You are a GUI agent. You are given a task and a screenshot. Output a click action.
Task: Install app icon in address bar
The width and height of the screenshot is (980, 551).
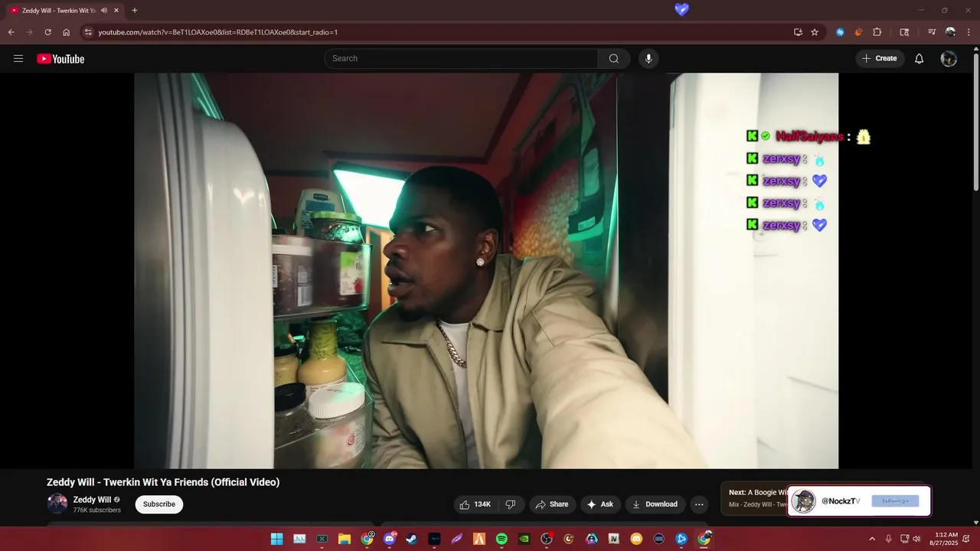point(798,32)
